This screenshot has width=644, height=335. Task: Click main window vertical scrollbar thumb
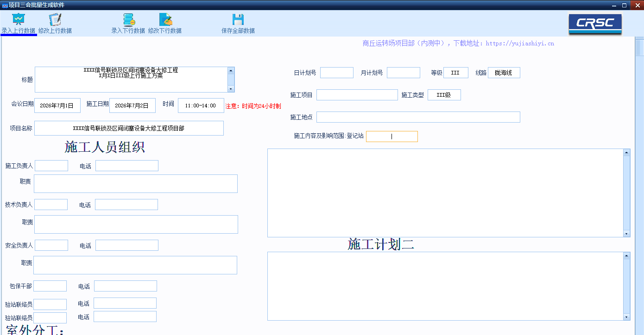(639, 48)
